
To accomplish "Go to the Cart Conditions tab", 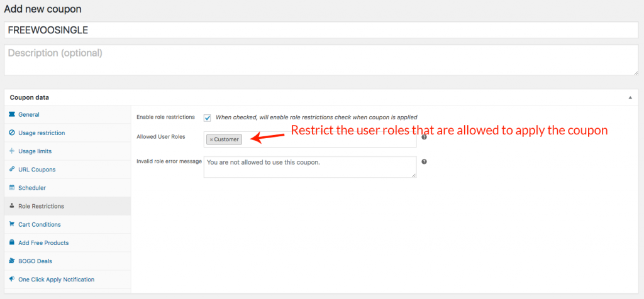I will 68,224.
